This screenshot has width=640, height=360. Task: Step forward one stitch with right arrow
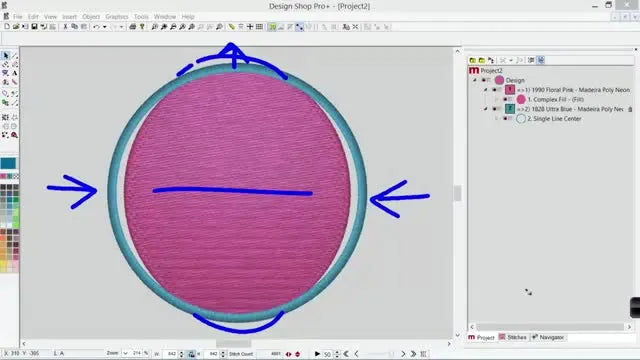(403, 354)
